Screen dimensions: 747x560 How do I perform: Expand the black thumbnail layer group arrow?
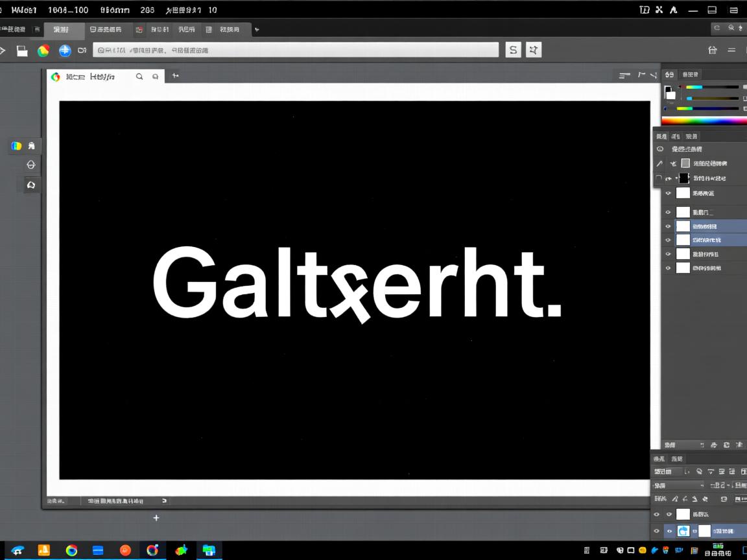point(676,178)
